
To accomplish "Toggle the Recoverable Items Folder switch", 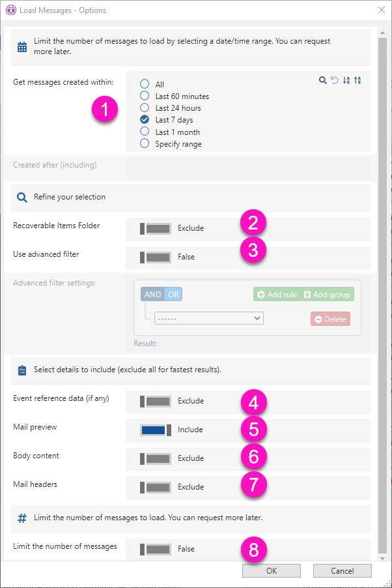I will tap(156, 229).
